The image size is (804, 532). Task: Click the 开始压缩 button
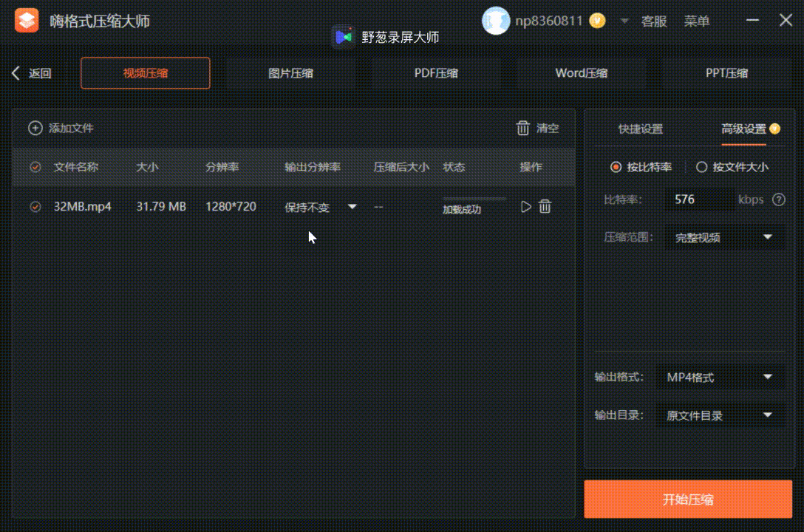(x=688, y=499)
